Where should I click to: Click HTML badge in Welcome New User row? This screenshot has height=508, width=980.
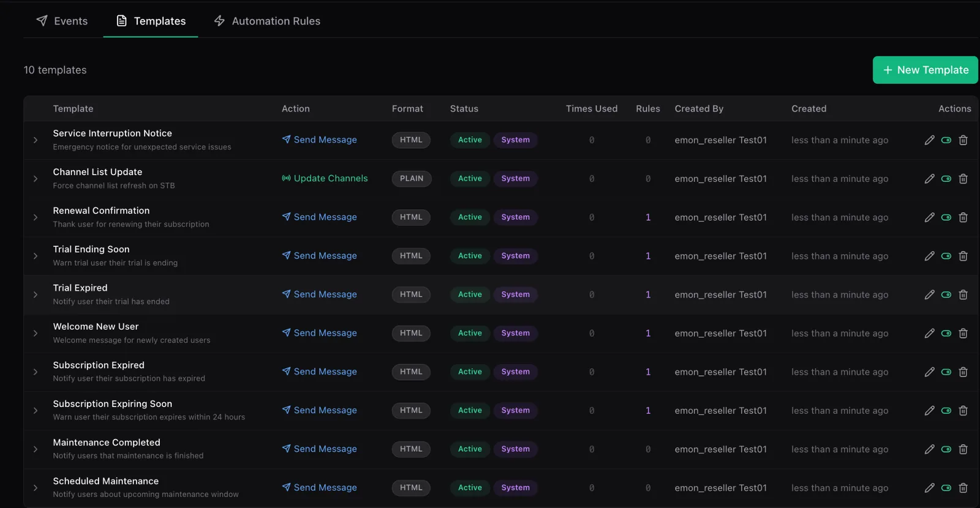(x=411, y=333)
